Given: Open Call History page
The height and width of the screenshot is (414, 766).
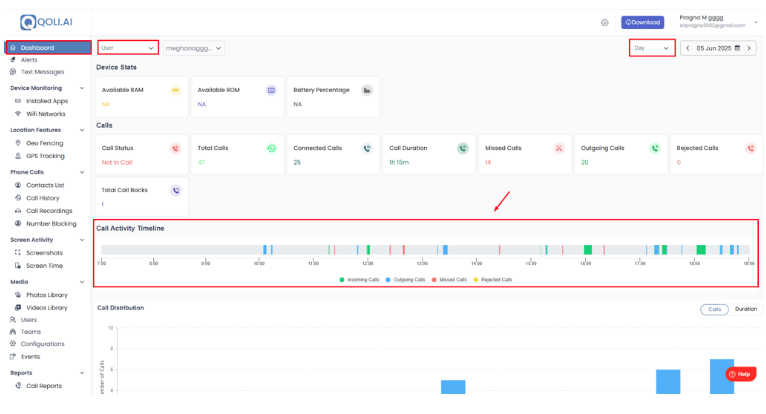Looking at the screenshot, I should pyautogui.click(x=42, y=198).
